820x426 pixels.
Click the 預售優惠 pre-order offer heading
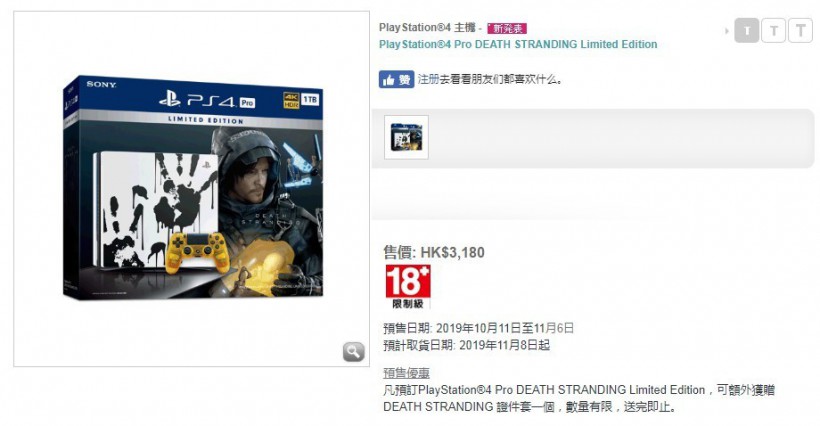(x=406, y=373)
